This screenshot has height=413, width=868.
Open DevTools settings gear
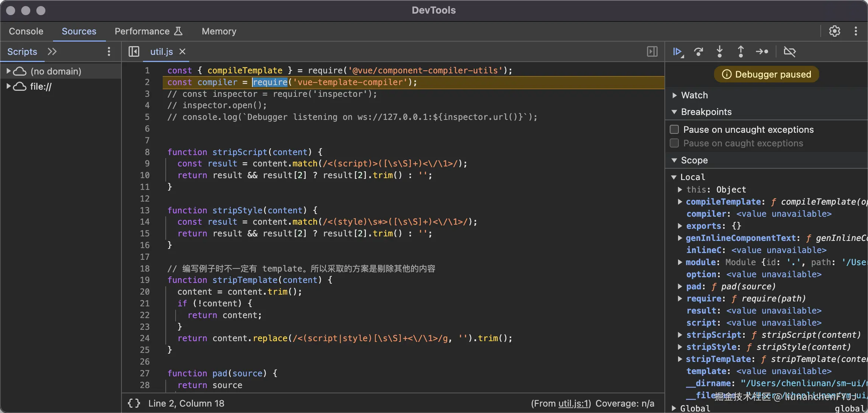[834, 31]
